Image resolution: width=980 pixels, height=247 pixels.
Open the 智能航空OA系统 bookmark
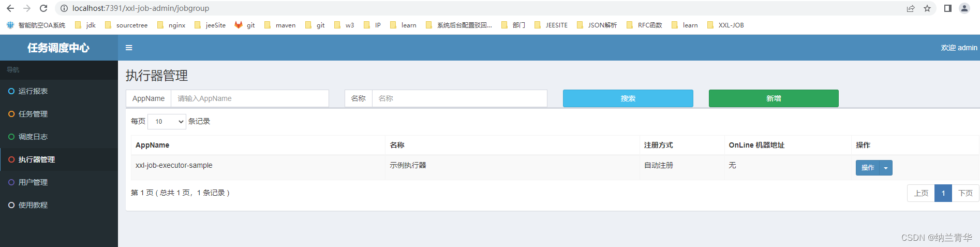click(x=36, y=25)
